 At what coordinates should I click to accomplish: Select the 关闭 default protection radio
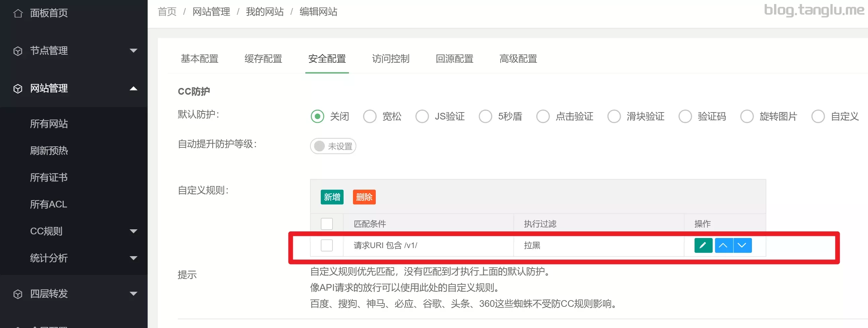[x=317, y=116]
